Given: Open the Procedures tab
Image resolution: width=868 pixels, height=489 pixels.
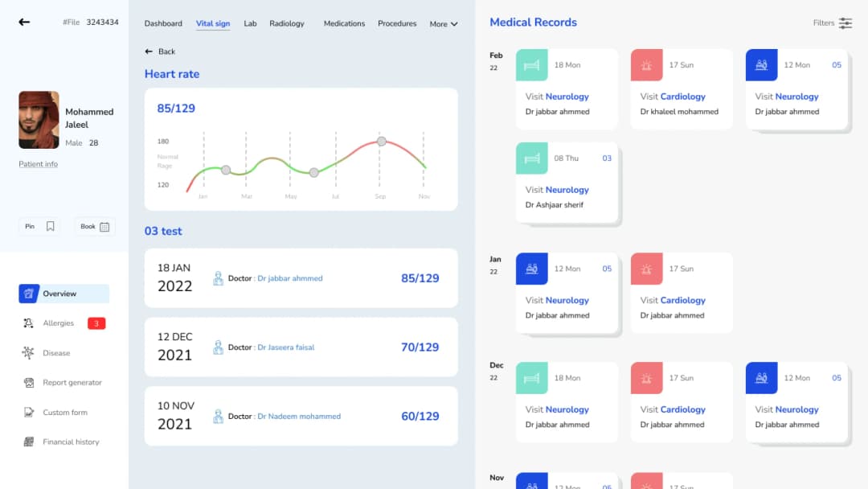Looking at the screenshot, I should 397,23.
